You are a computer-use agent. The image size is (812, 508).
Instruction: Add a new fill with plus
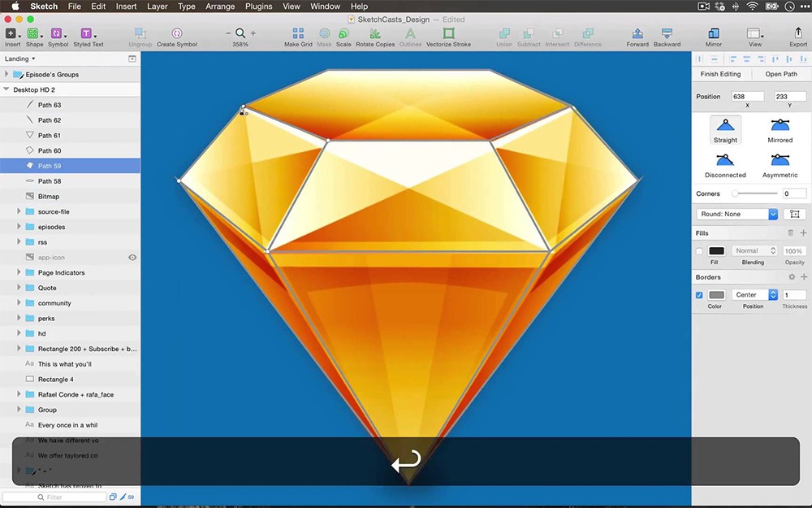pos(803,233)
